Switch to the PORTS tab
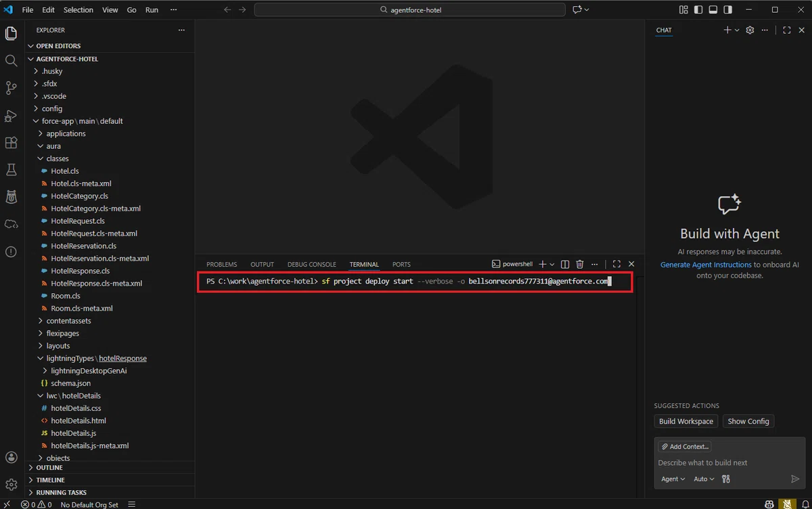Viewport: 812px width, 509px height. (x=401, y=265)
